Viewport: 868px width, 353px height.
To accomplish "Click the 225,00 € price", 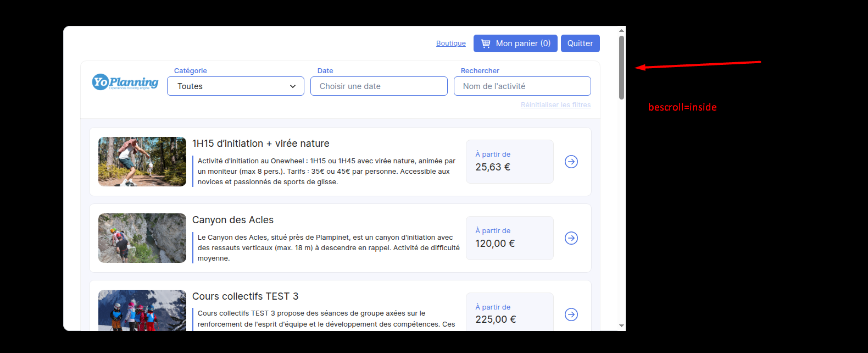I will pos(496,319).
